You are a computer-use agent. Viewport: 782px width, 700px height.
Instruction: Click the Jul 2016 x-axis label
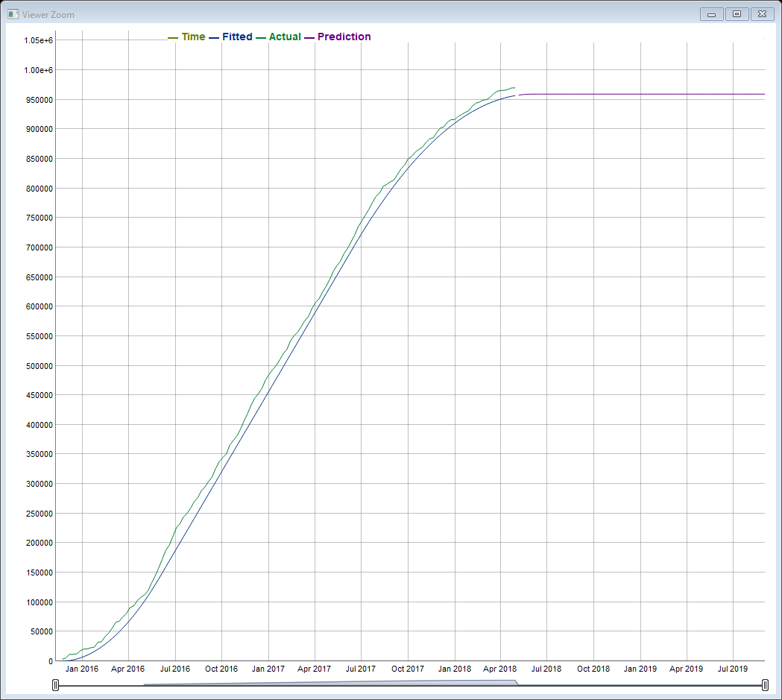click(175, 669)
